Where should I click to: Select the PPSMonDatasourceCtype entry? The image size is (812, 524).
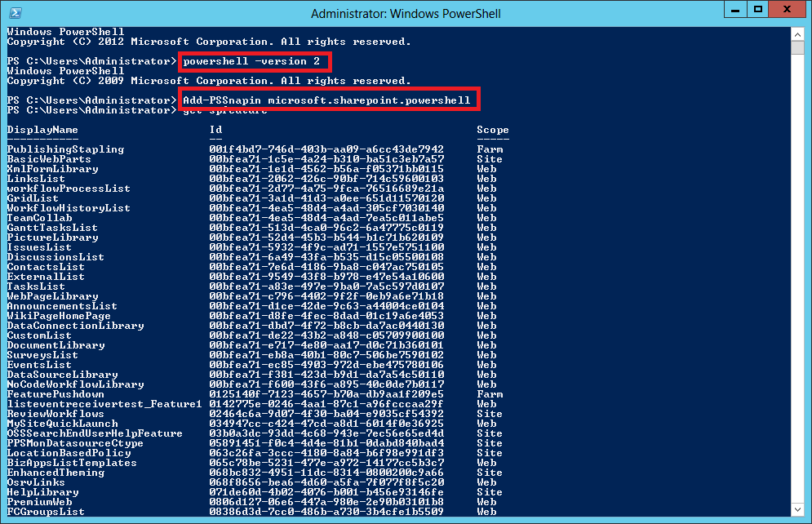point(76,443)
